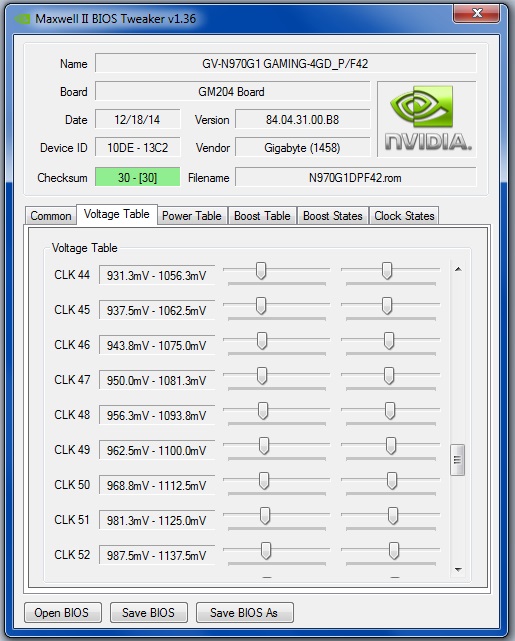This screenshot has width=515, height=641.
Task: Click the app icon in the title bar
Action: pos(22,19)
